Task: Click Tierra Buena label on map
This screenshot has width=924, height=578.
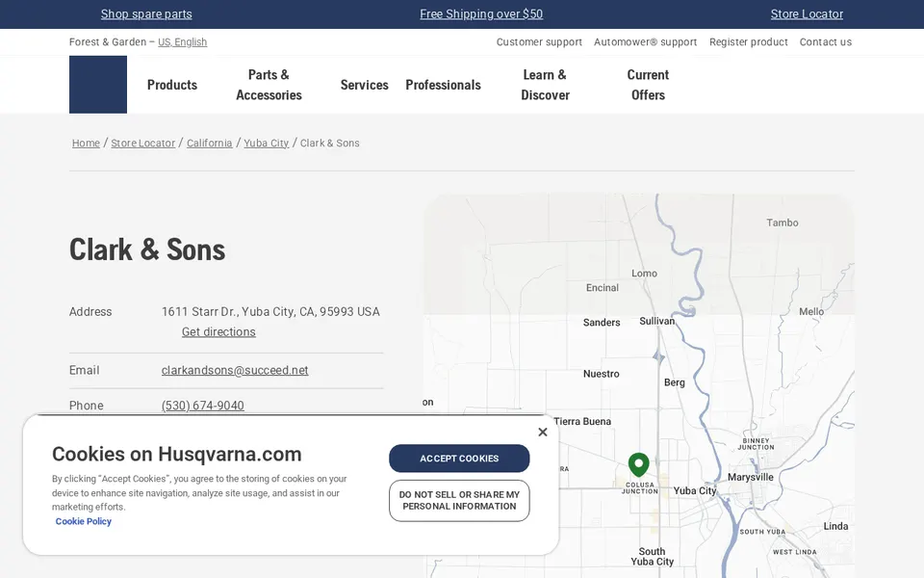Action: pyautogui.click(x=581, y=421)
